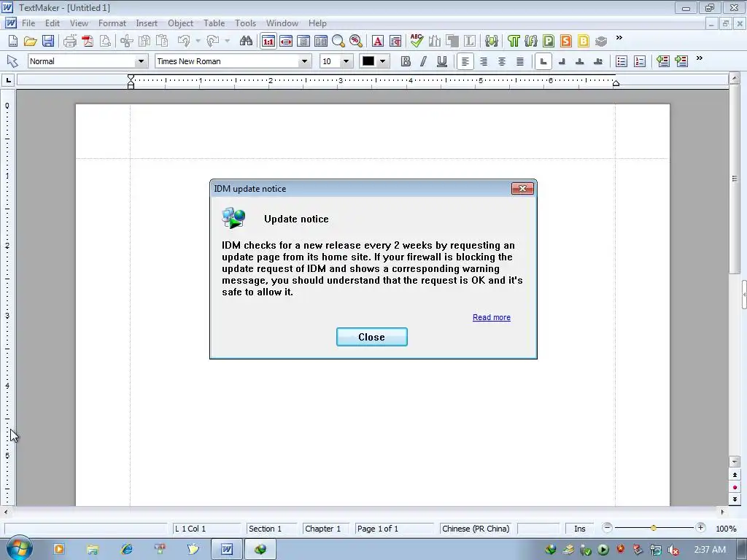
Task: Start spell check with ABC checkmark icon
Action: click(x=417, y=41)
